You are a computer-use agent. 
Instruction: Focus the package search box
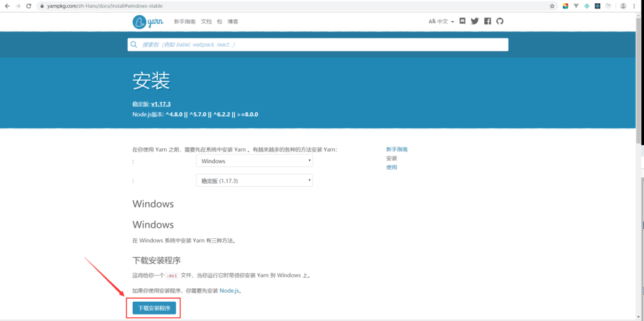318,44
